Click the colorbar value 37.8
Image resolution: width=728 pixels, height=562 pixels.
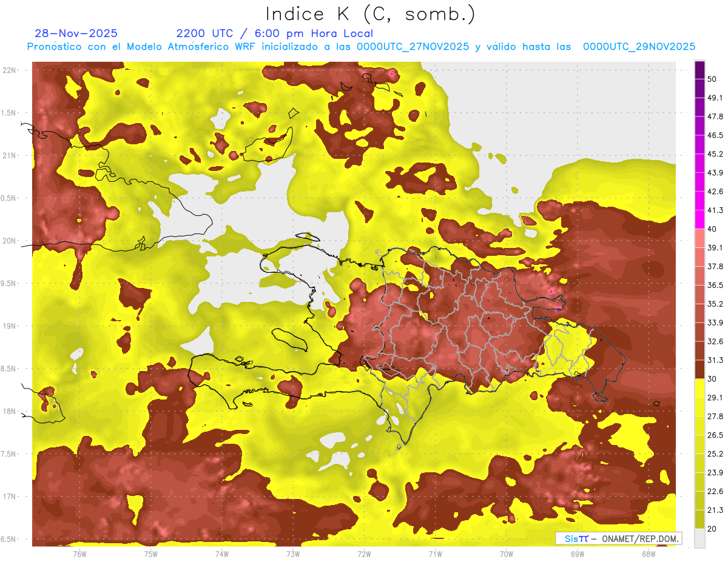click(715, 267)
